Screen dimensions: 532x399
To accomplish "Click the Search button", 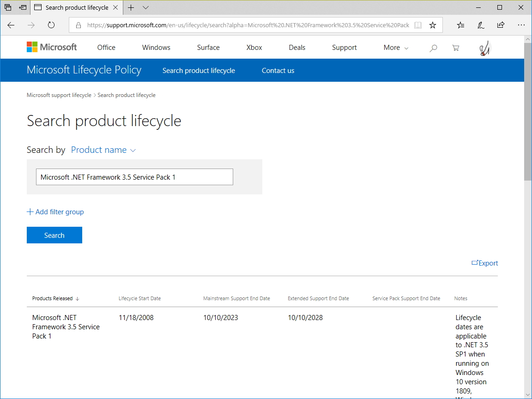I will [x=54, y=235].
